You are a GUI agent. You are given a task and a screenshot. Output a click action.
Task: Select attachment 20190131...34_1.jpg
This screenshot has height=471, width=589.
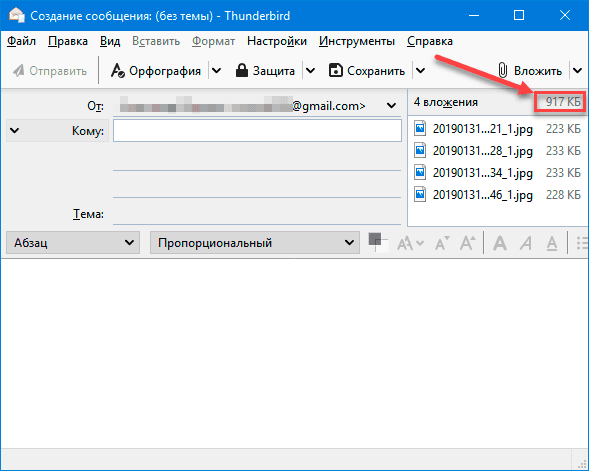[498, 173]
